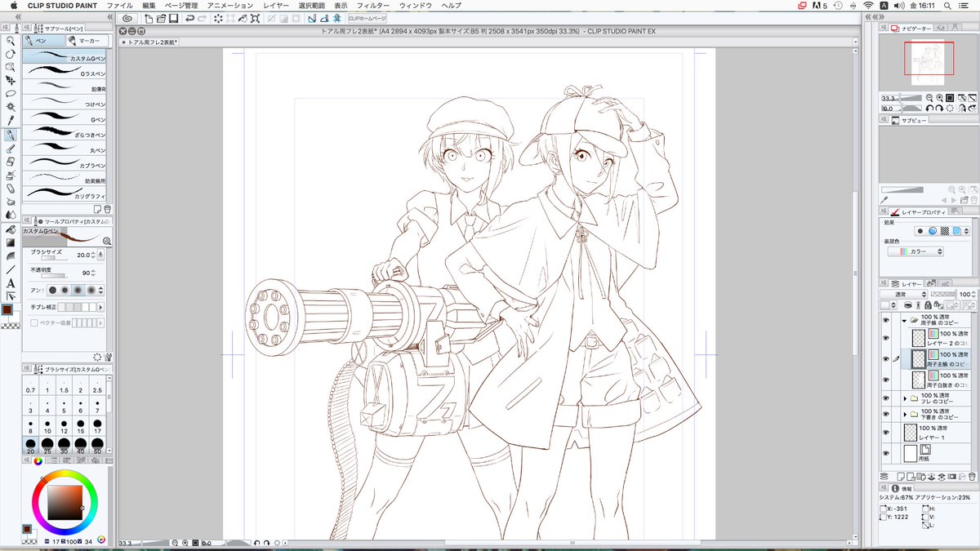Select the Pen tool in toolbar
This screenshot has height=551, width=980.
(x=10, y=135)
